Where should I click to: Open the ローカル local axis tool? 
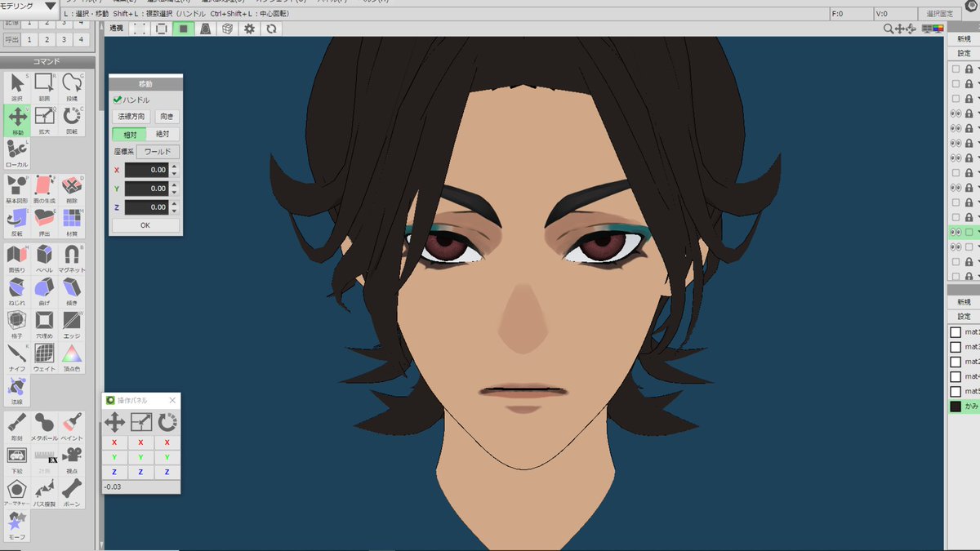coord(17,153)
